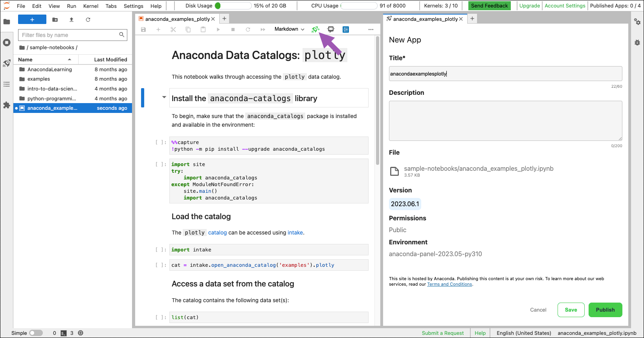Viewport: 644px width, 338px height.
Task: Toggle Simple interface mode switch
Action: (x=36, y=333)
